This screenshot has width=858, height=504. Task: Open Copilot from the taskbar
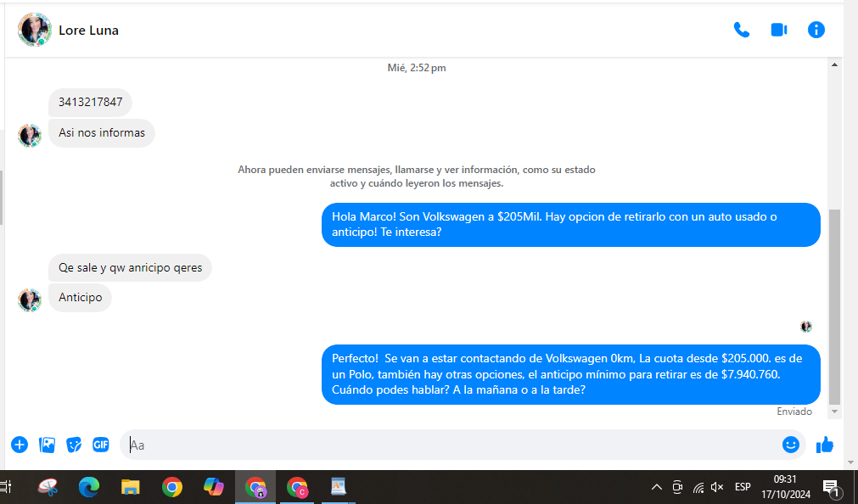pos(213,486)
